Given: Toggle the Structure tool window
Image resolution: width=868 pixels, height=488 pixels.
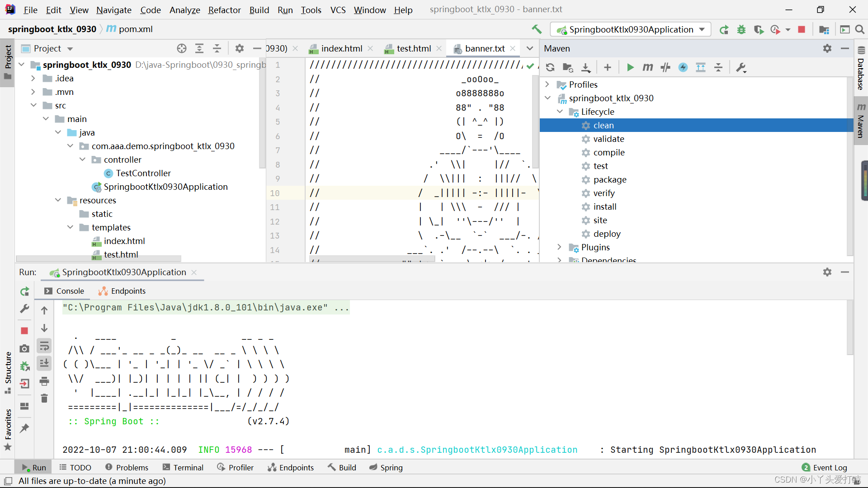Looking at the screenshot, I should 8,373.
